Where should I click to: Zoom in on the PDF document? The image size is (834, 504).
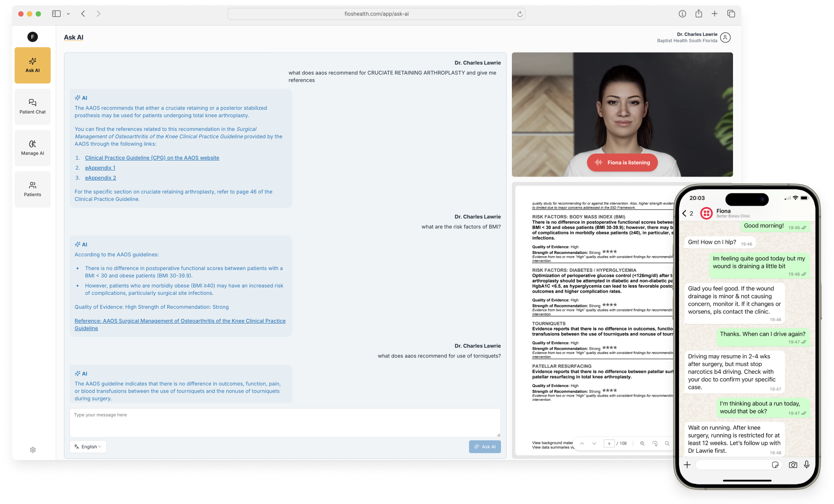pyautogui.click(x=642, y=444)
